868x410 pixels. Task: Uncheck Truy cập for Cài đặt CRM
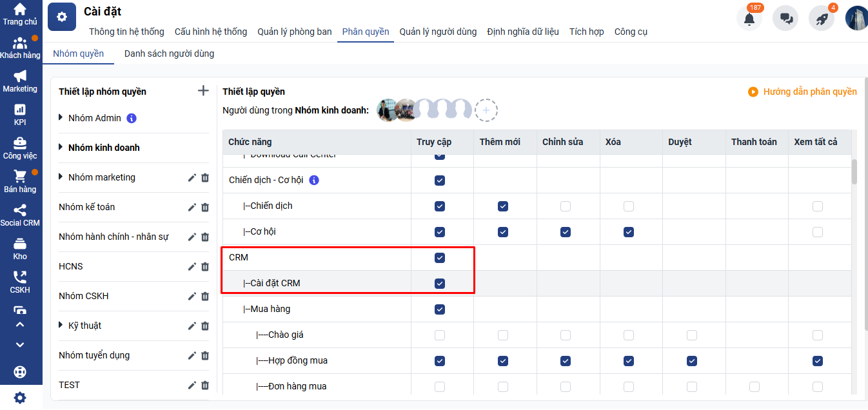[440, 284]
